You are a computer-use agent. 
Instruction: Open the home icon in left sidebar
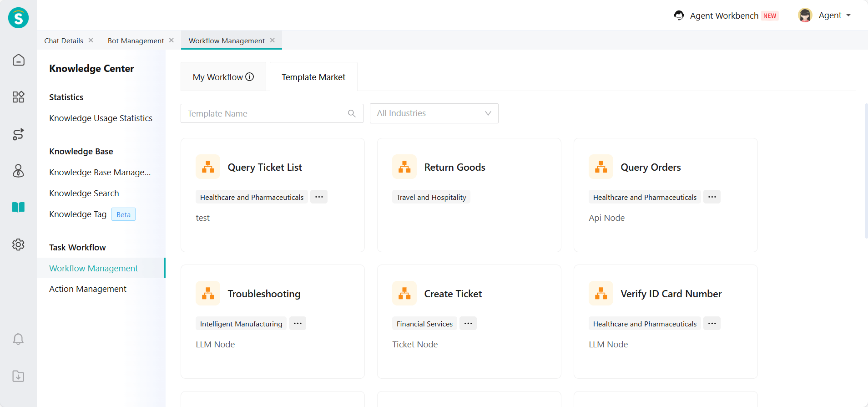coord(18,60)
